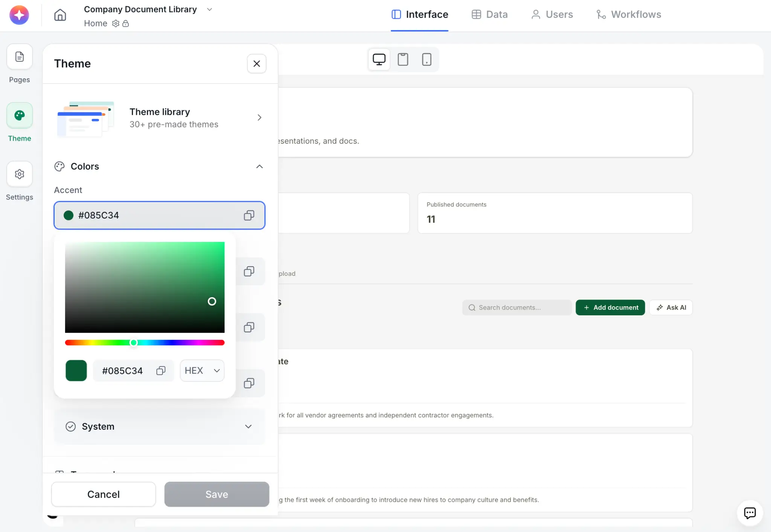Click the lock icon beside Home
Viewport: 771px width, 532px height.
126,24
